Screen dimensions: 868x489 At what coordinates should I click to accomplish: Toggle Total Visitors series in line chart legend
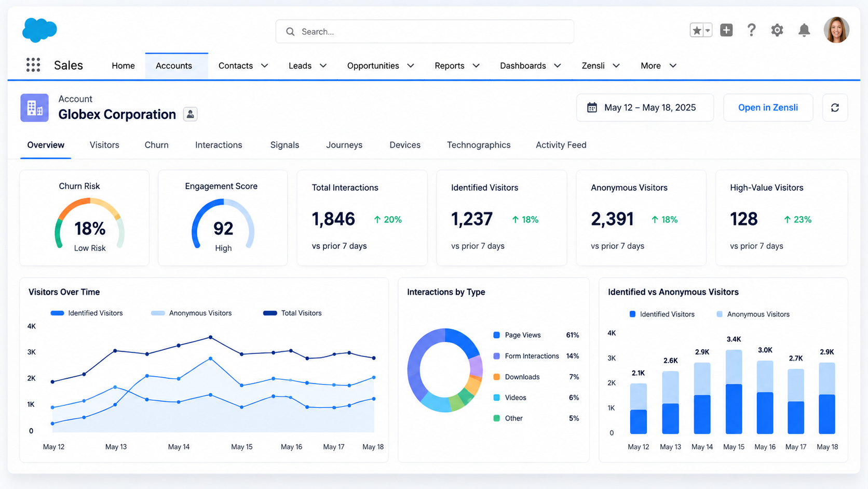coord(292,313)
